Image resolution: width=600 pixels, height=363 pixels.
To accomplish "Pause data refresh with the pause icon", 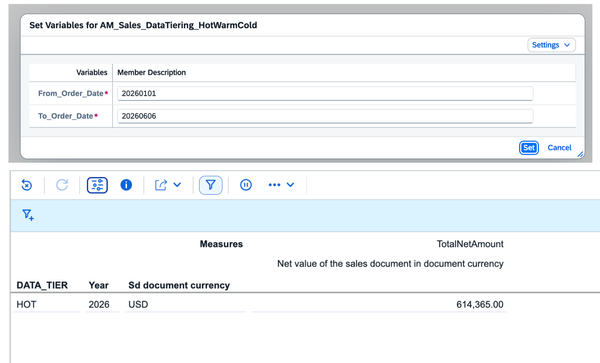I will click(246, 185).
